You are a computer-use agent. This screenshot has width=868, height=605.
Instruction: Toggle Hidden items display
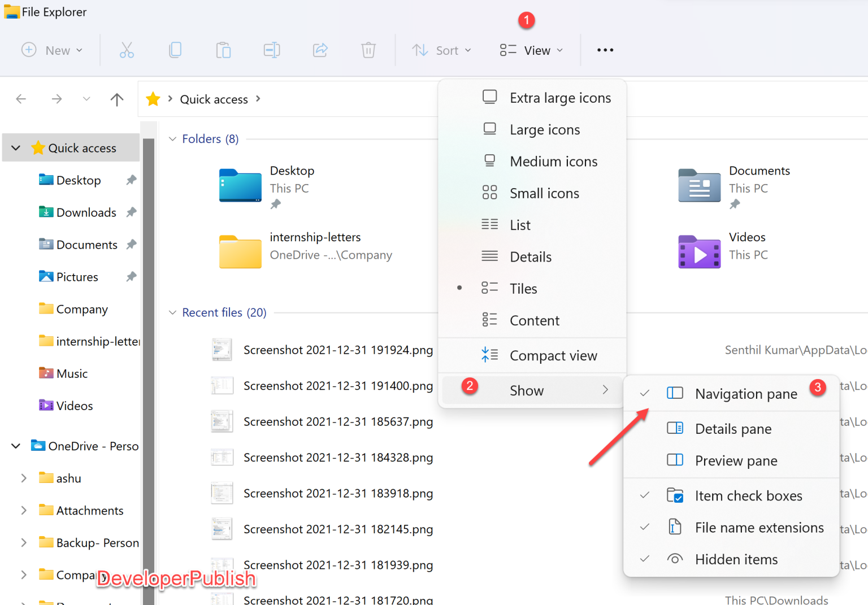736,559
